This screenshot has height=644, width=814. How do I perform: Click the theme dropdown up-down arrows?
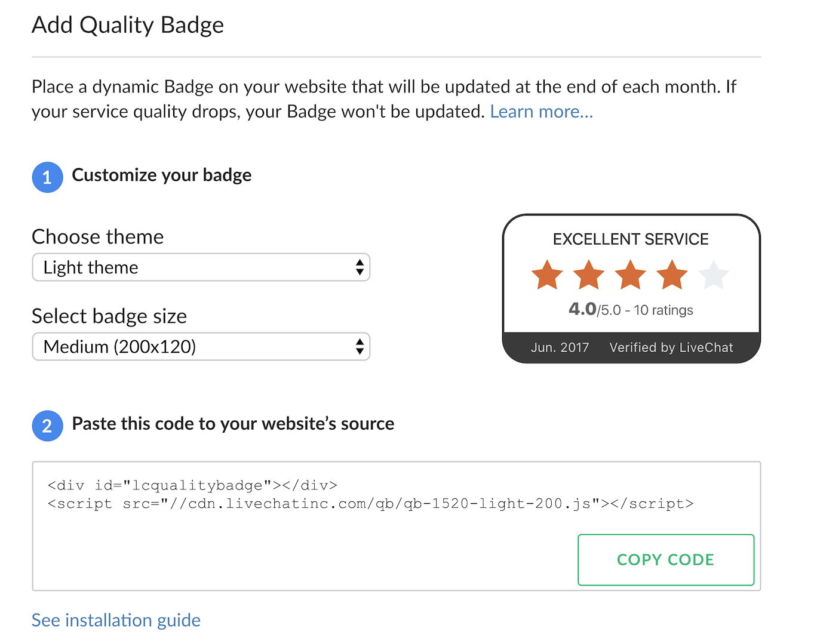coord(360,267)
